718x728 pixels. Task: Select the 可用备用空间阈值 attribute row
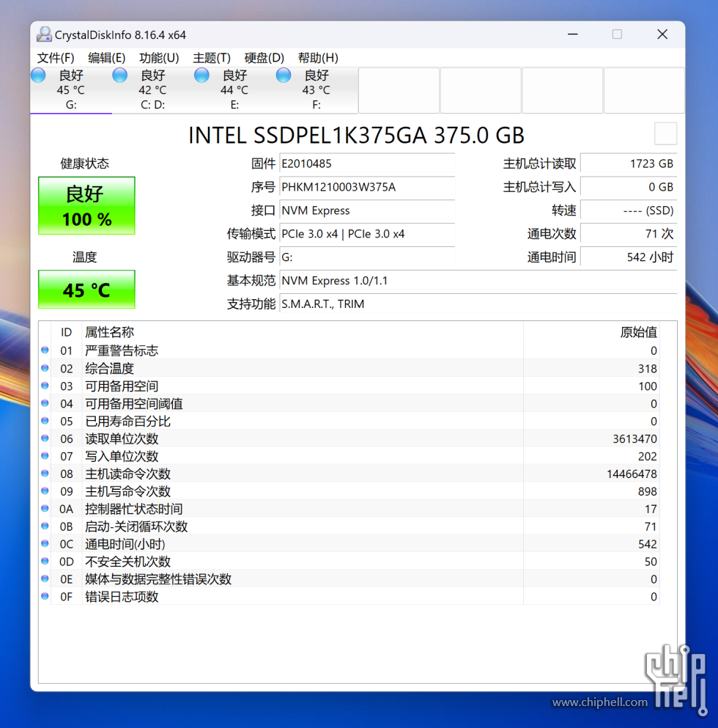point(350,403)
